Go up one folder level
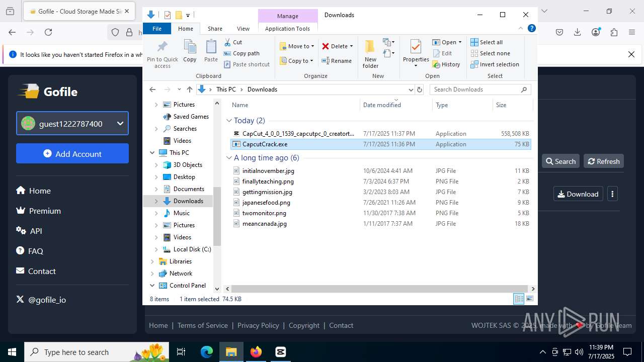 coord(189,89)
